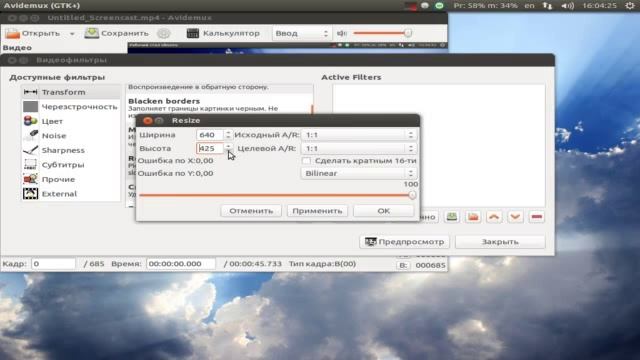Select the Черезстрочность filter category
640x360 pixels.
click(71, 107)
